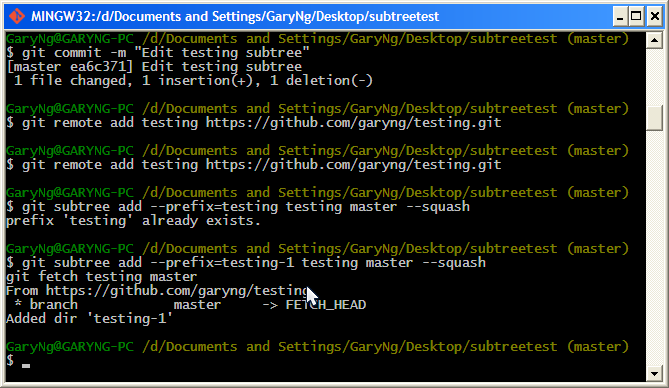Click the second 'git remote add testing' line
This screenshot has height=388, width=669.
[x=253, y=165]
